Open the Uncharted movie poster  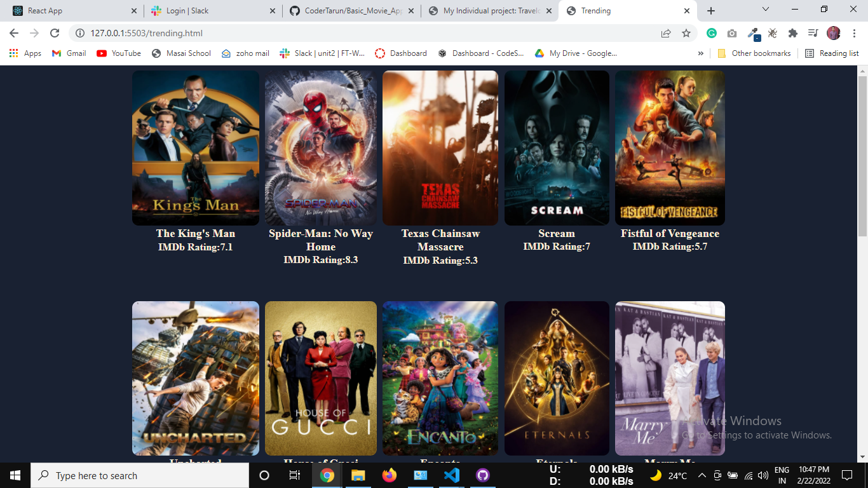(195, 377)
